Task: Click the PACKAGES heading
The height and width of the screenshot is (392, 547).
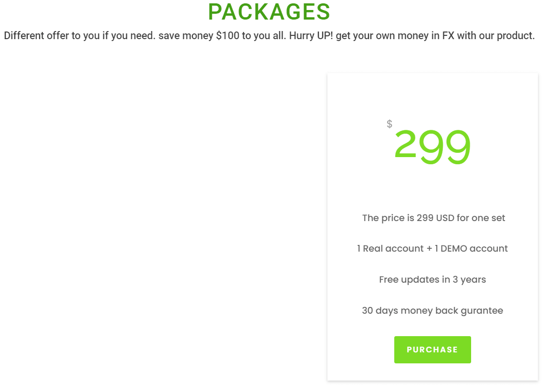Action: pos(269,12)
